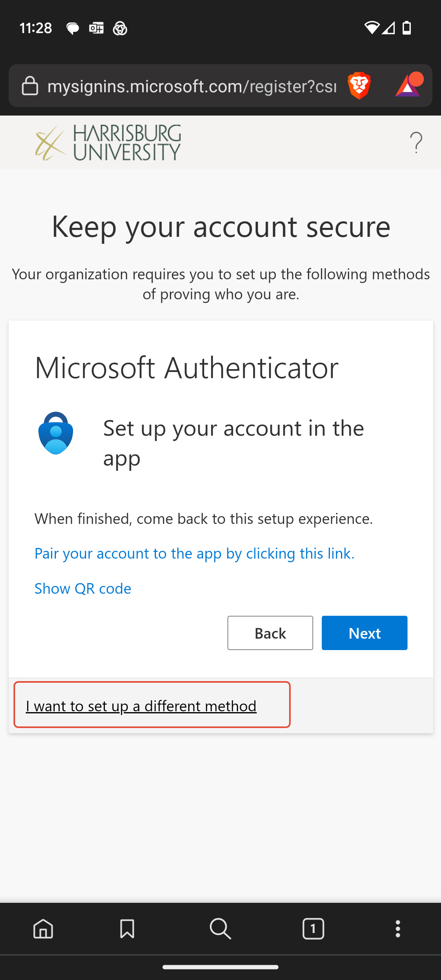The width and height of the screenshot is (441, 980).
Task: Open the tab switcher showing 1
Action: (313, 929)
